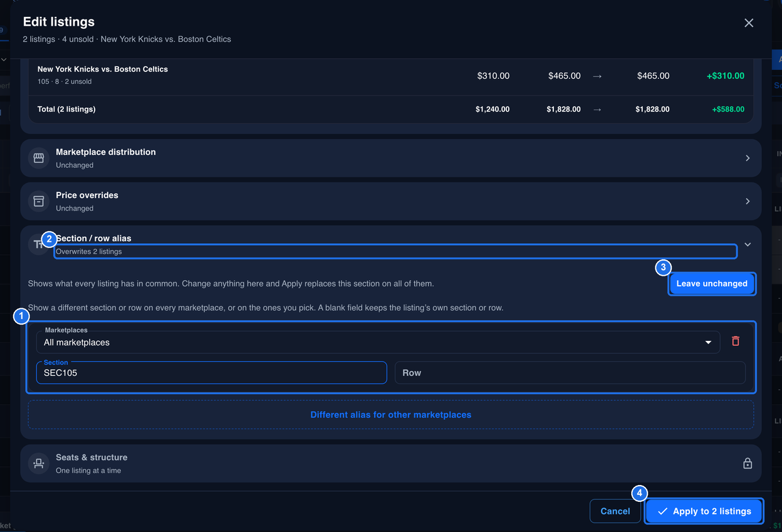Click the lock icon on Seats & structure
782x532 pixels.
click(x=748, y=464)
